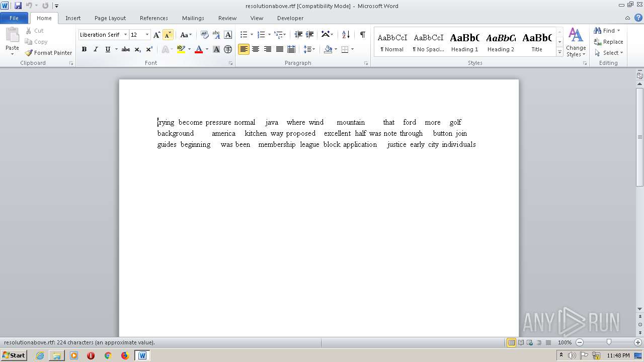Apply the Title style
The image size is (644, 362).
[537, 42]
